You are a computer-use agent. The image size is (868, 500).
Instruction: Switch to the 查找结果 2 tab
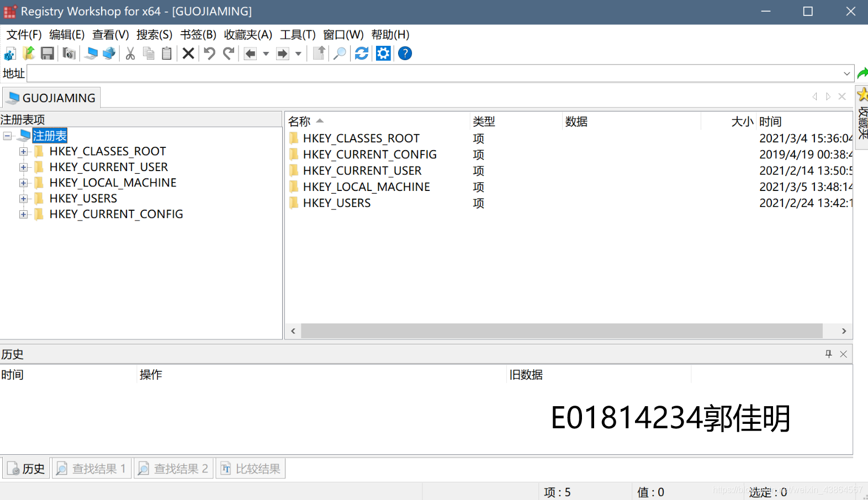pyautogui.click(x=173, y=469)
